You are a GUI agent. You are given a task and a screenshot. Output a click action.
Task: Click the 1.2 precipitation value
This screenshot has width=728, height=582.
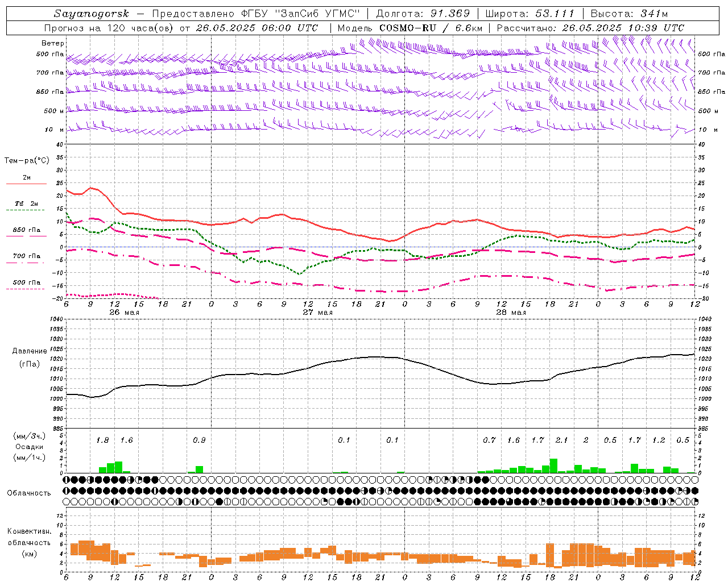659,440
